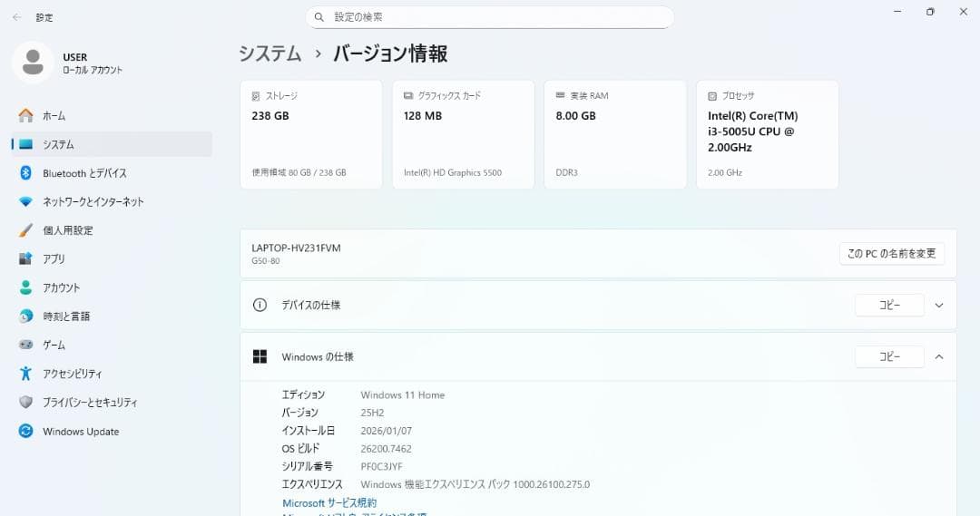The width and height of the screenshot is (980, 516).
Task: Click the graphics card icon on the card
Action: 408,95
